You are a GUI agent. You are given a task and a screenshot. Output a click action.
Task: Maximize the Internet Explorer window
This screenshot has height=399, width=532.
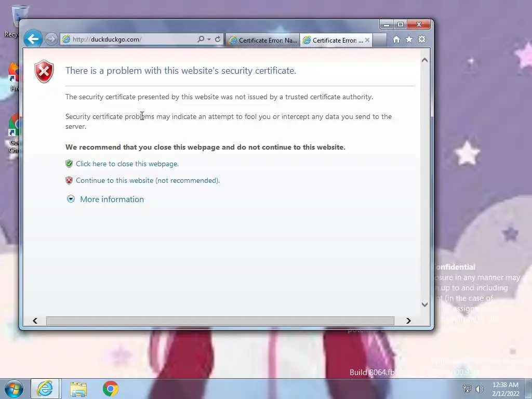[x=401, y=25]
